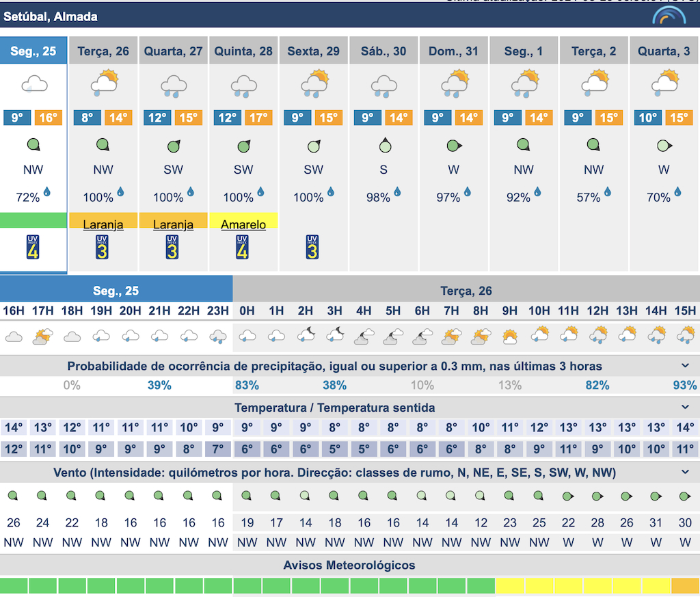Click the UV index 4 icon under Quinta 28
Screen dimensions: 700x597
coord(242,247)
